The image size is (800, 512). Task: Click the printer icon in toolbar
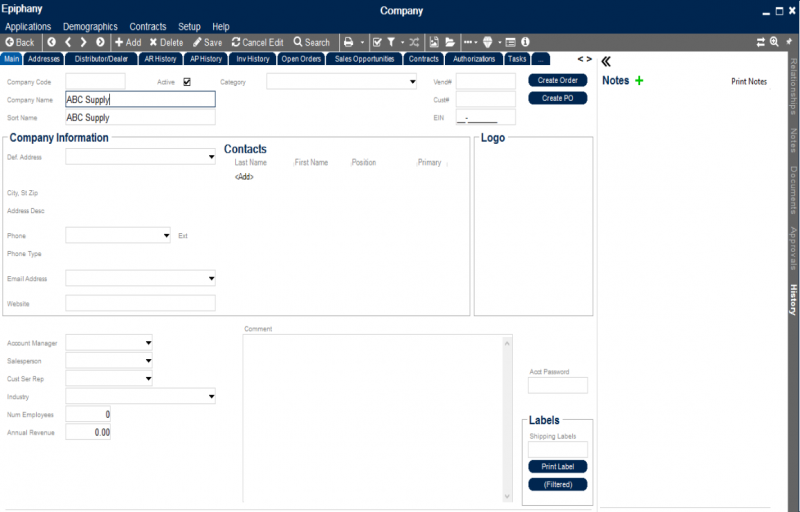click(348, 42)
